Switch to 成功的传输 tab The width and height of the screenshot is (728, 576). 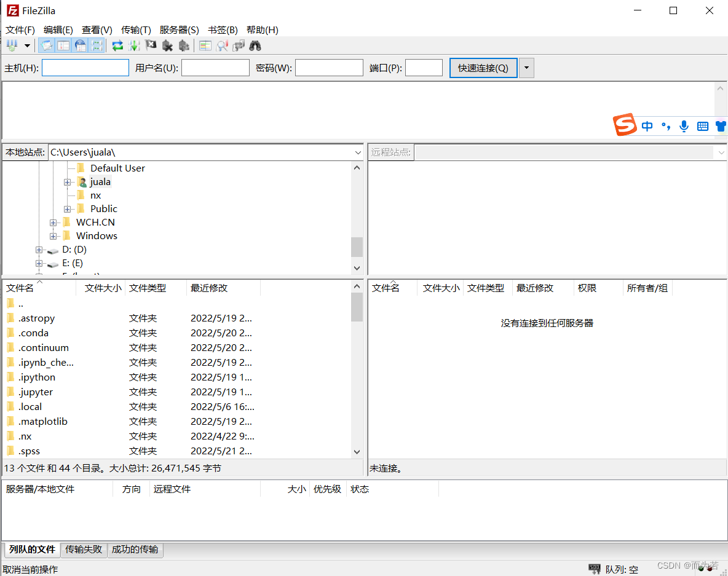(x=135, y=550)
